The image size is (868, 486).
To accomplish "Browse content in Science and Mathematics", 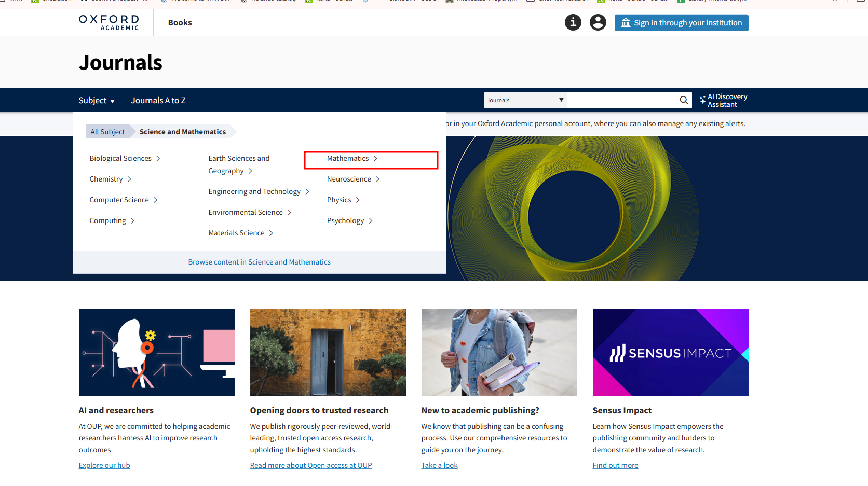I will click(x=259, y=262).
